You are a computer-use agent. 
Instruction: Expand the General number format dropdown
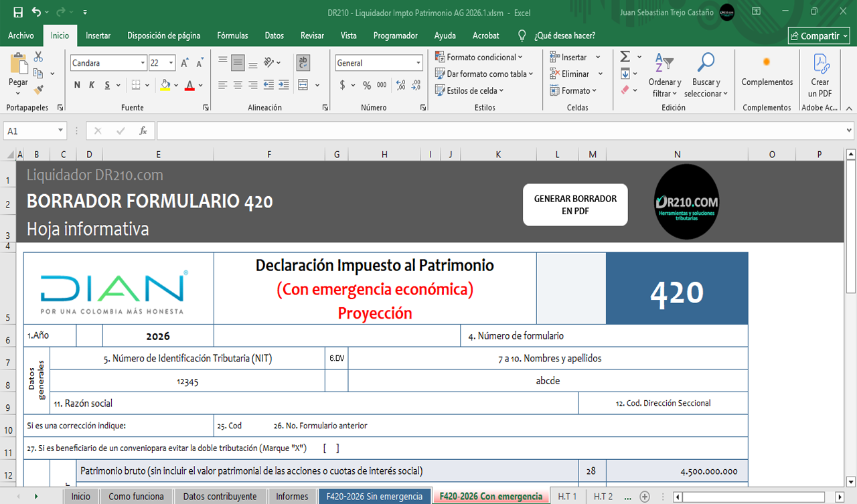(x=418, y=63)
